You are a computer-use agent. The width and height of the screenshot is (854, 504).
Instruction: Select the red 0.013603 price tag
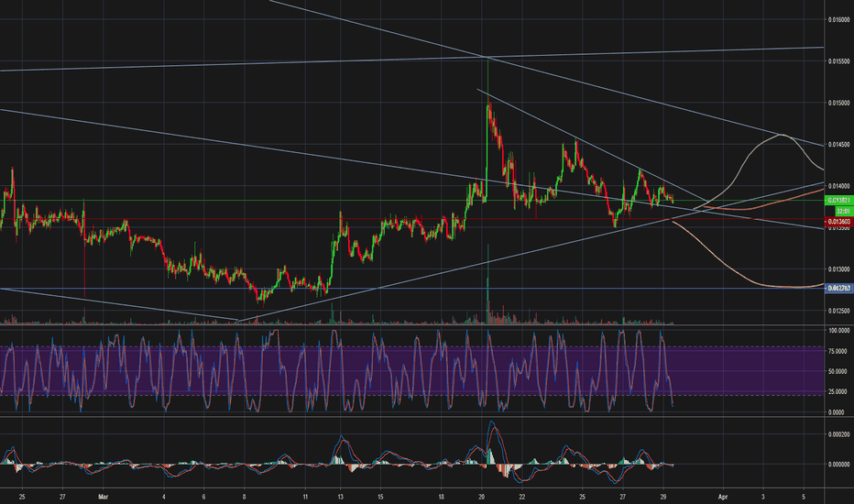(x=838, y=222)
